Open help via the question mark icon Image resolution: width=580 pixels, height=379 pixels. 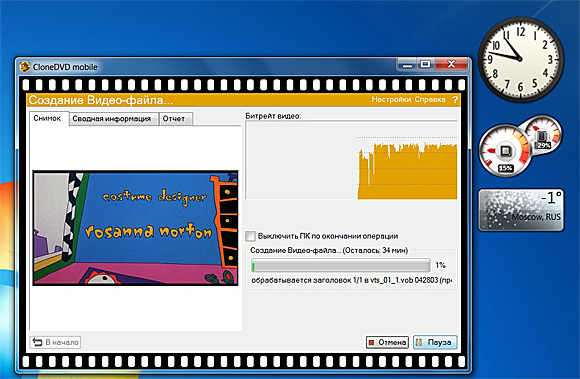point(455,100)
